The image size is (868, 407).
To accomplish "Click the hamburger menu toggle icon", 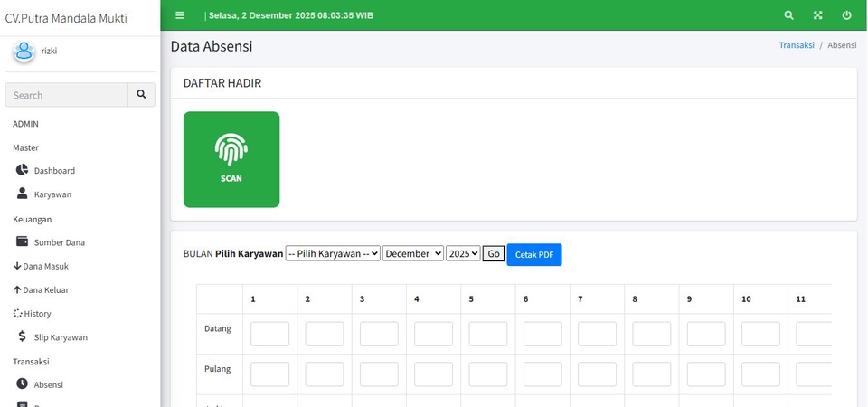I will 180,15.
